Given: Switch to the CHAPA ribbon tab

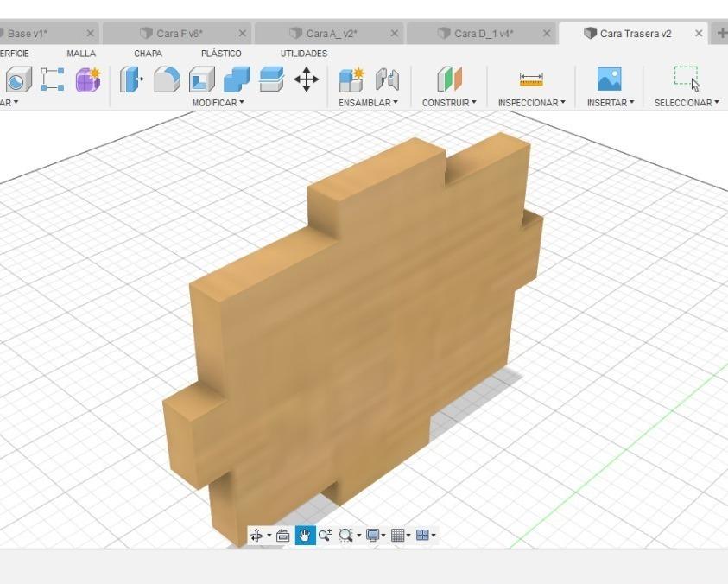Looking at the screenshot, I should 149,54.
